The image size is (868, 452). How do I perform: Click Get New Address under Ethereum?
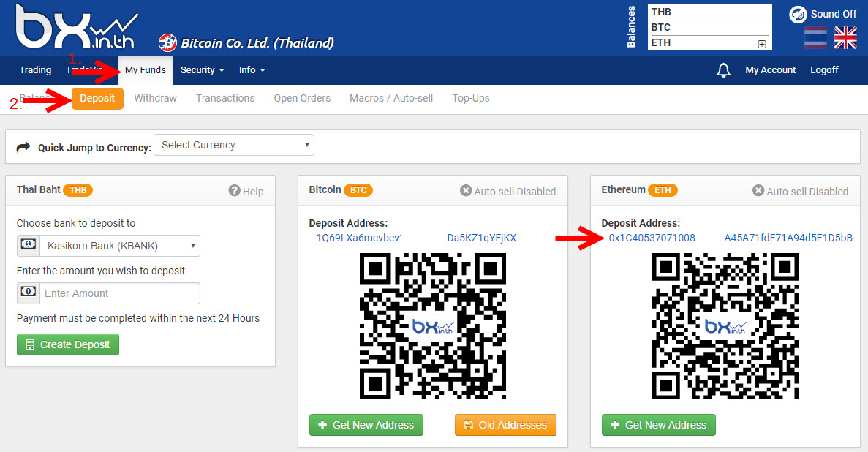[659, 425]
